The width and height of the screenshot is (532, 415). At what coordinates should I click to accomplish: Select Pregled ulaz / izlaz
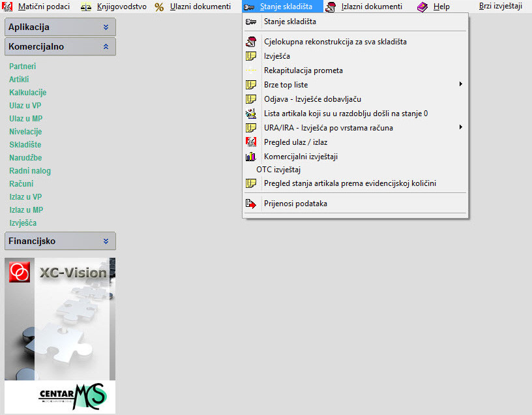355,142
